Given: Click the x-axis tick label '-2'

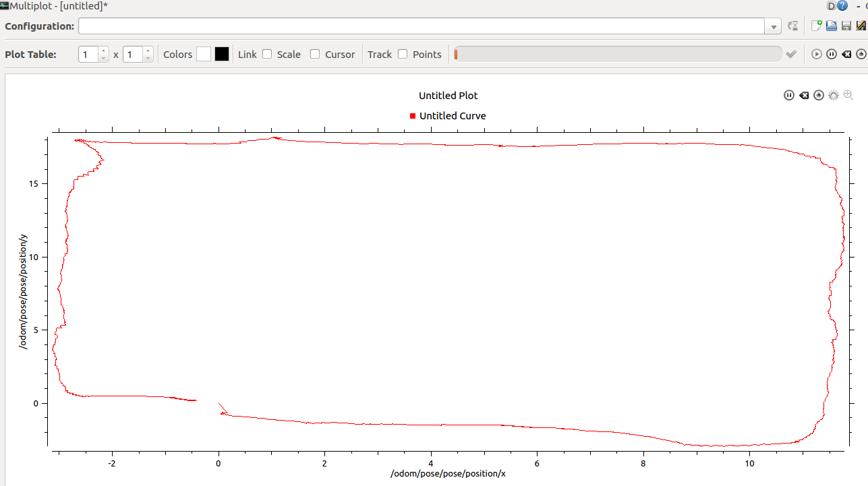Looking at the screenshot, I should click(112, 464).
